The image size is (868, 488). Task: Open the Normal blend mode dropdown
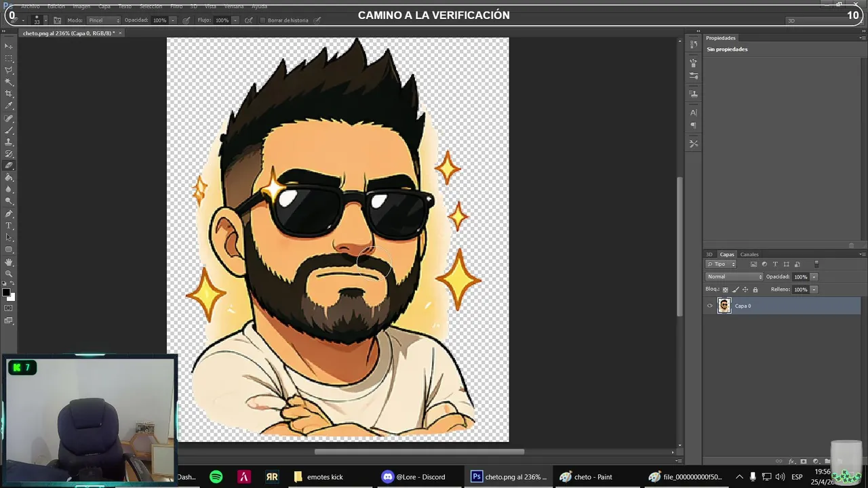pos(734,277)
